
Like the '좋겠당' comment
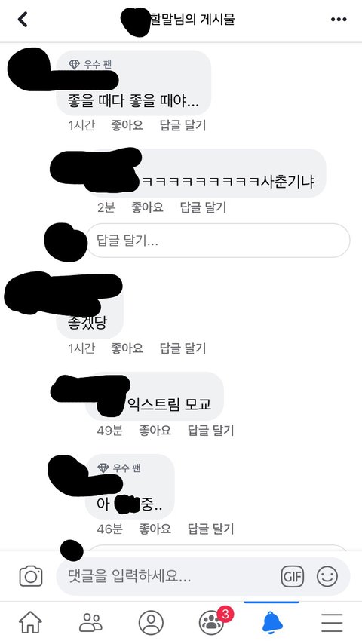click(127, 348)
